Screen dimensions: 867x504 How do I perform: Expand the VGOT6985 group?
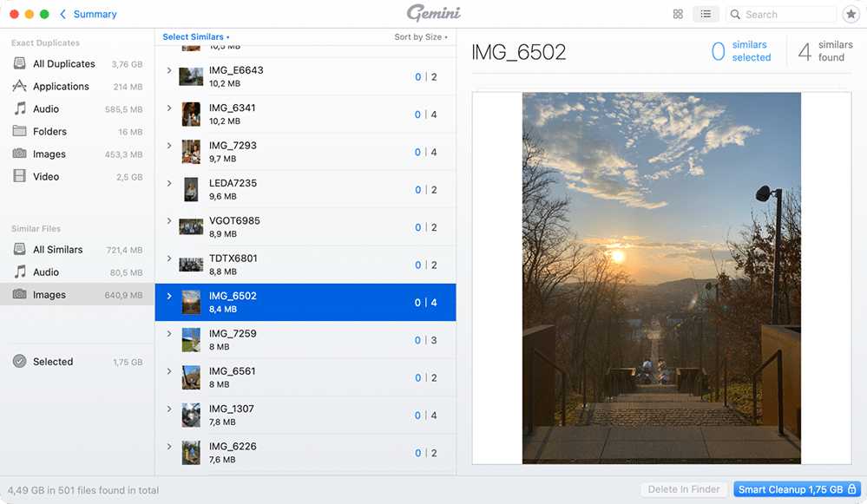169,220
